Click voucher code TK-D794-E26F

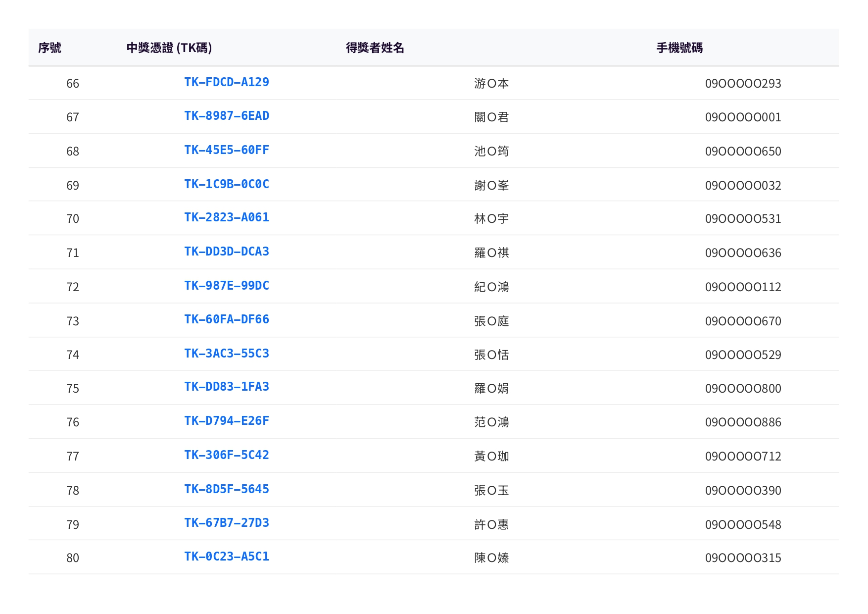tap(226, 421)
